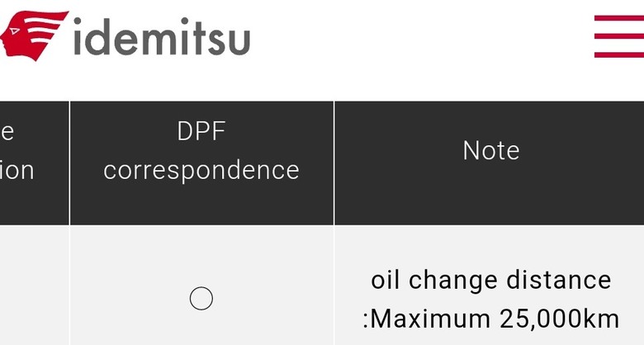The width and height of the screenshot is (644, 345).
Task: Tap the bottom bar of hamburger icon
Action: (619, 54)
